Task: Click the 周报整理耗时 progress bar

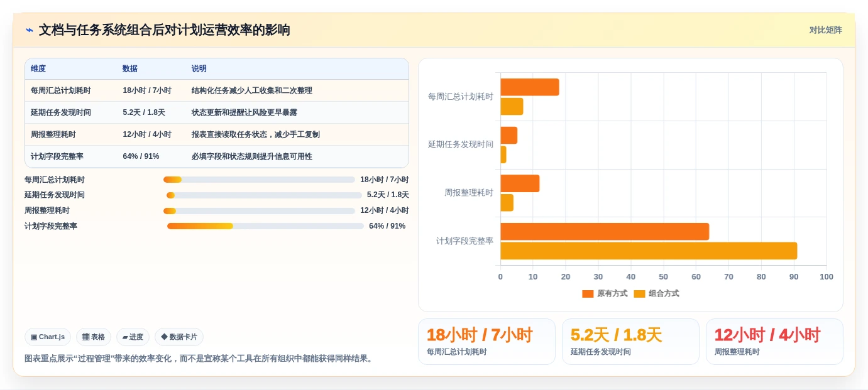Action: [259, 211]
